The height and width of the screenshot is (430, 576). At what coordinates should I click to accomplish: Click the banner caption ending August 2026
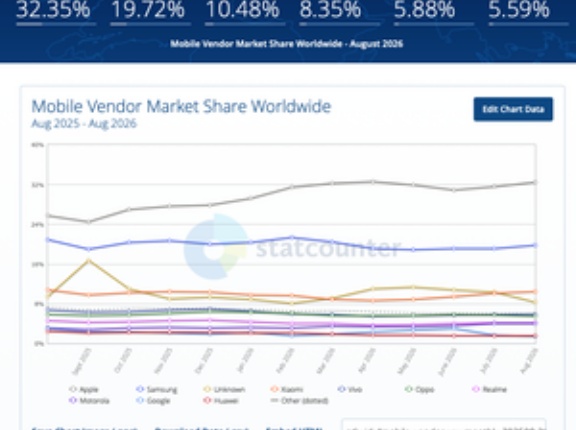click(287, 44)
